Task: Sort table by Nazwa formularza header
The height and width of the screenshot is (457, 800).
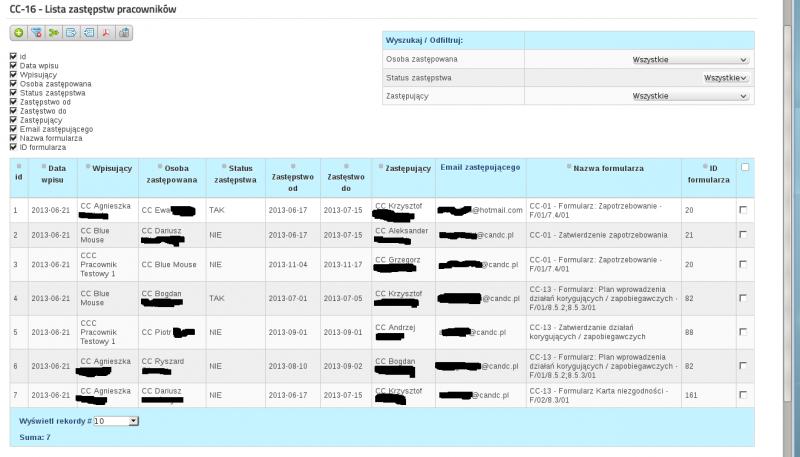Action: click(608, 168)
